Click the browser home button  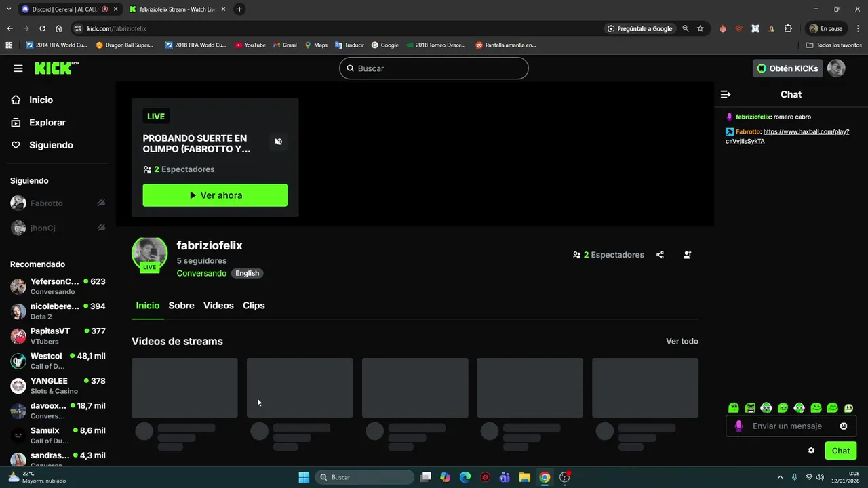tap(59, 28)
